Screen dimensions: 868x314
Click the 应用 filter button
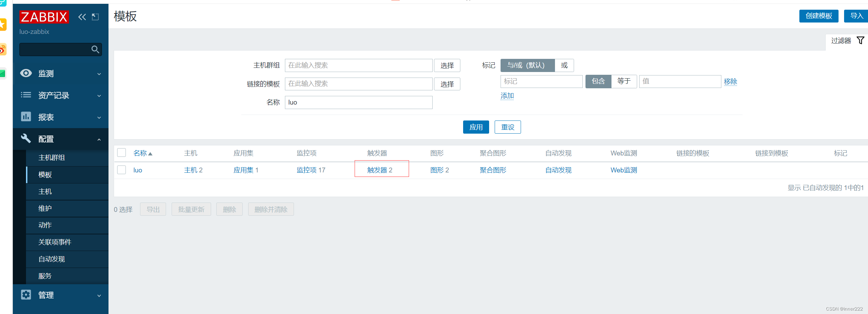click(x=476, y=127)
